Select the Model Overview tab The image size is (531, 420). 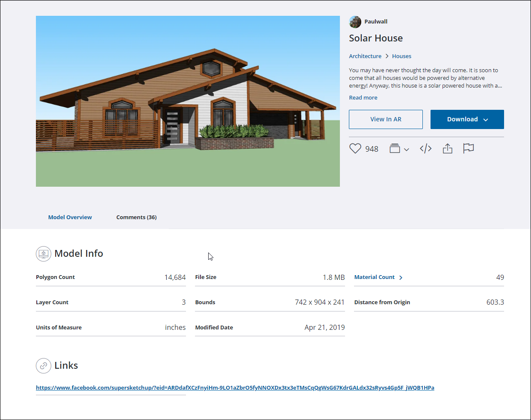coord(70,217)
